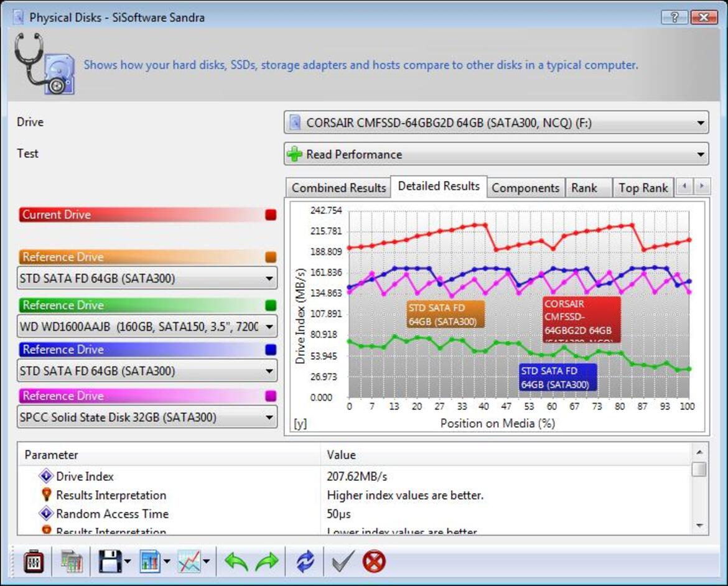Image resolution: width=728 pixels, height=586 pixels.
Task: Click the orange Reference Drive color swatch
Action: point(271,257)
